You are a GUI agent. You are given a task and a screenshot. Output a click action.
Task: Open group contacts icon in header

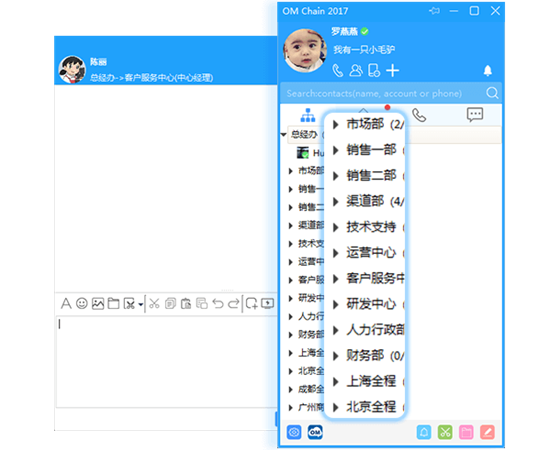356,70
